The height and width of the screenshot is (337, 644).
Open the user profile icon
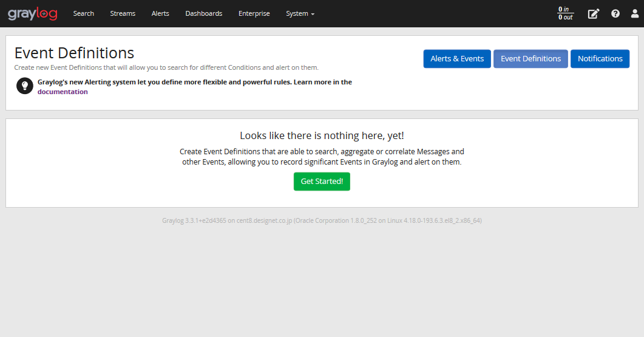tap(634, 13)
